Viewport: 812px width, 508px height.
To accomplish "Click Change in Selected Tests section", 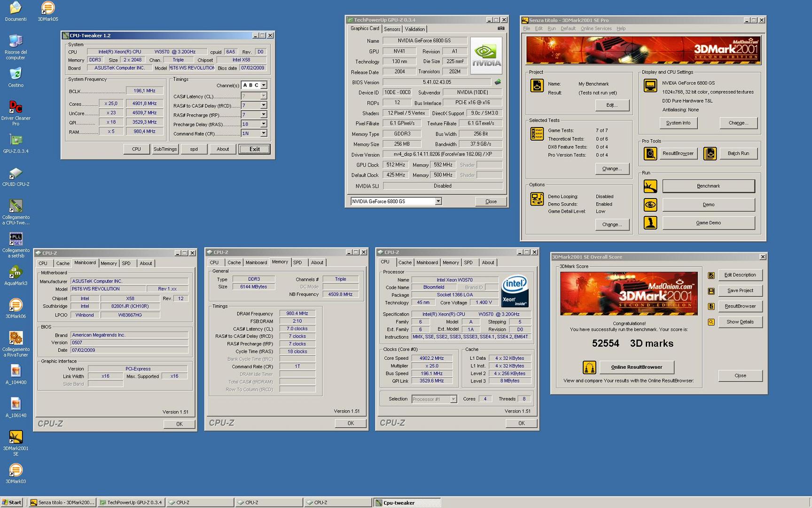I will click(612, 169).
